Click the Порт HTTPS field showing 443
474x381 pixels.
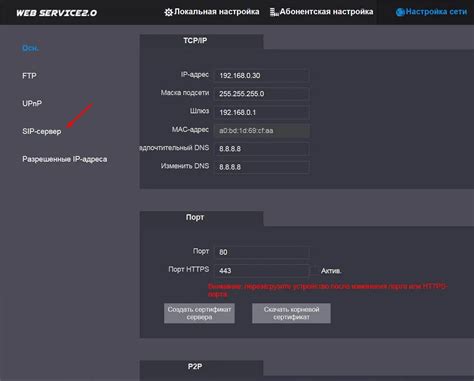(x=261, y=270)
